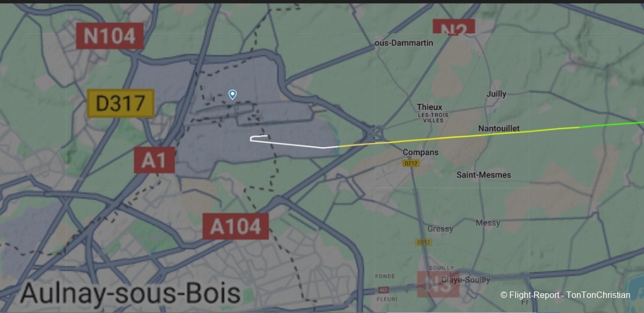Select the Gressy village label
Viewport: 644px width, 313px height.
tap(440, 229)
